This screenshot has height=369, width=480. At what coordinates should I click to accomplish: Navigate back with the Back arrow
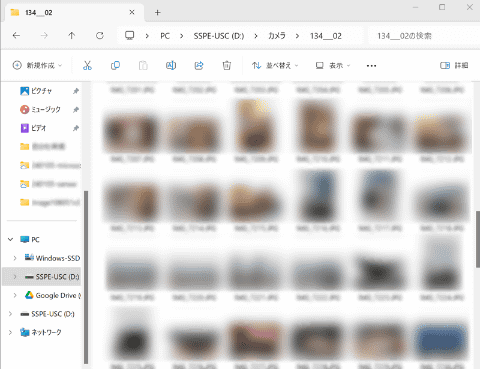pos(16,35)
